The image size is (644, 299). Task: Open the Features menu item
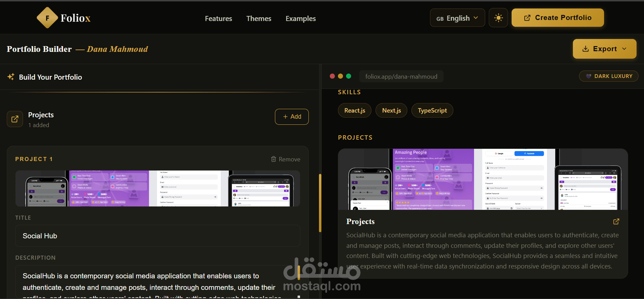pyautogui.click(x=218, y=19)
